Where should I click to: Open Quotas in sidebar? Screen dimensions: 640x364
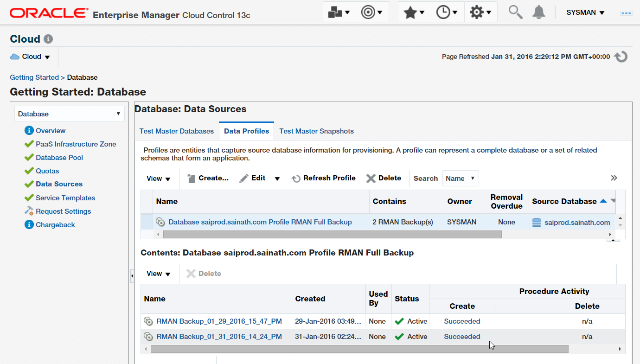pyautogui.click(x=47, y=171)
